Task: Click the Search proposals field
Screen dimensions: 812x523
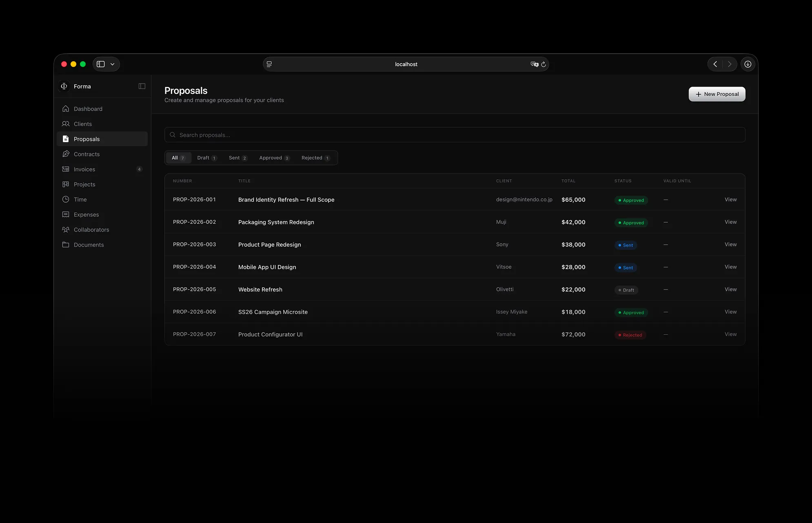Action: click(455, 135)
